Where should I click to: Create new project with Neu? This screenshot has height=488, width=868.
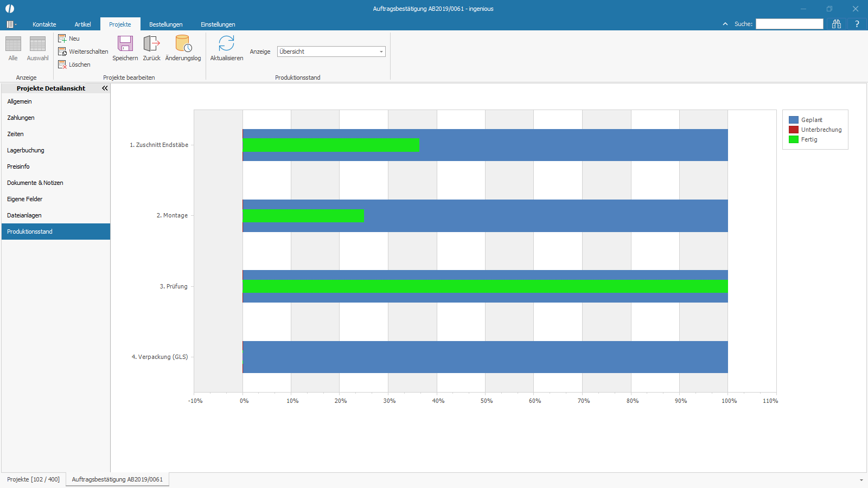(x=62, y=38)
